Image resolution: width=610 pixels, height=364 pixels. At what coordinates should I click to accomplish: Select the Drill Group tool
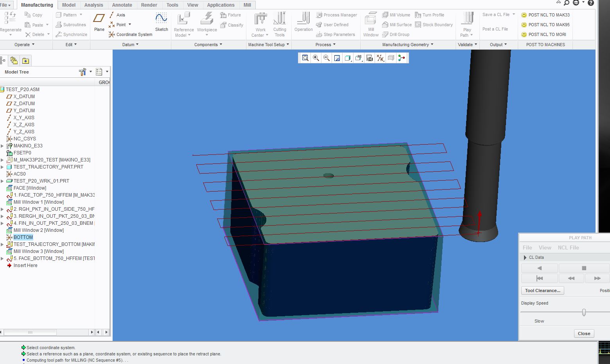click(x=396, y=34)
